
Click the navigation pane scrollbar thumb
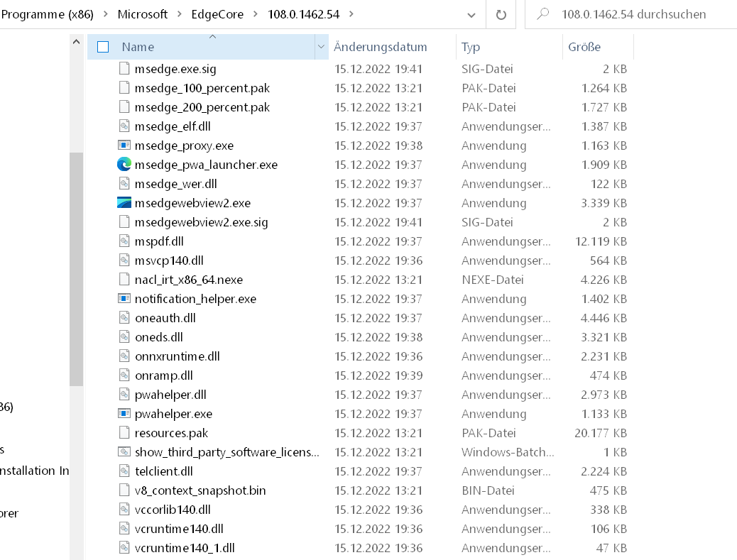(76, 269)
